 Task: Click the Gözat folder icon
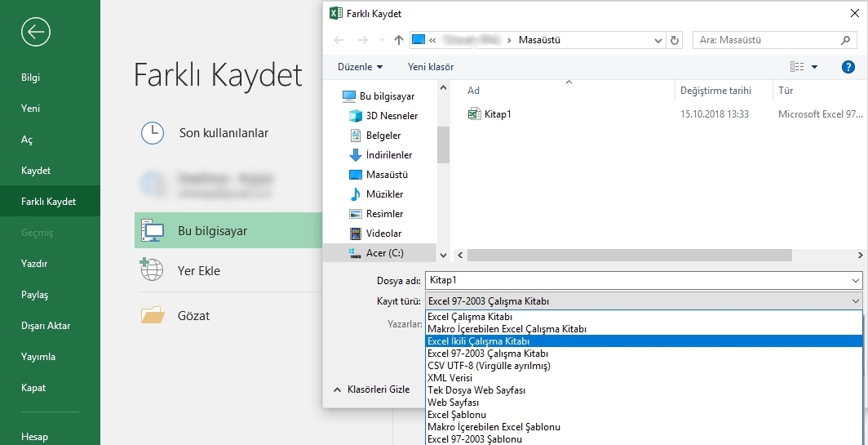(x=153, y=315)
